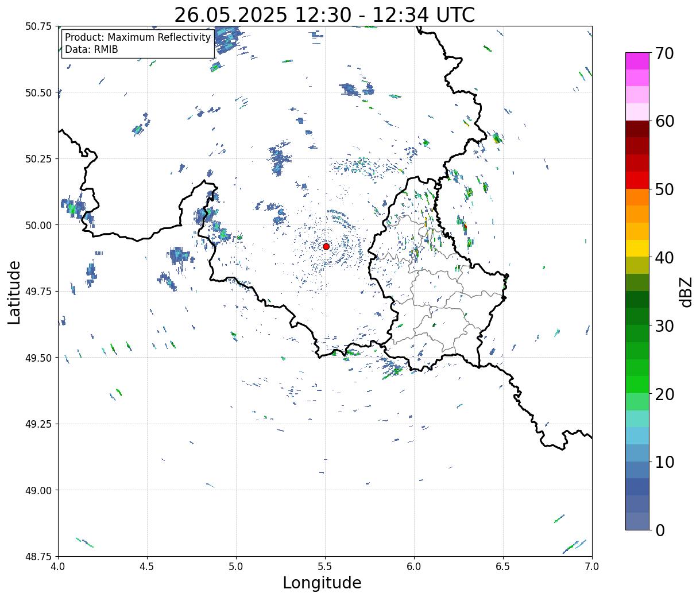Click the latitude tick label 50.75
The width and height of the screenshot is (700, 597).
click(38, 26)
